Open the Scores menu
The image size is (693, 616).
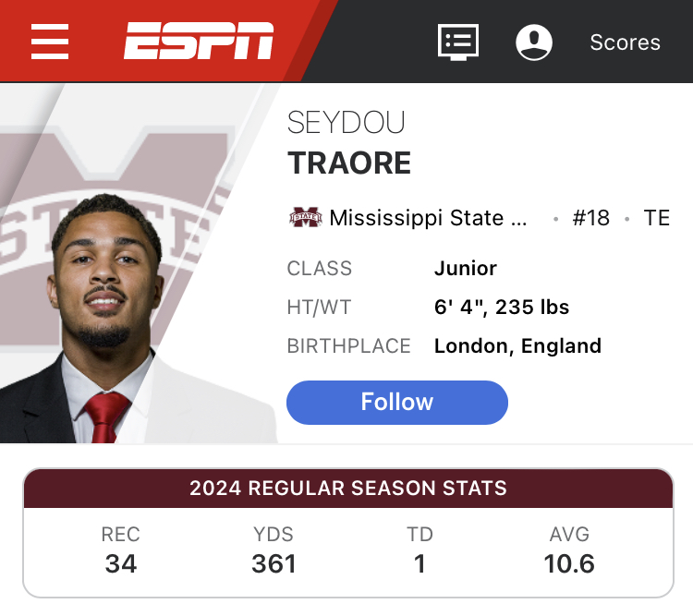click(625, 42)
